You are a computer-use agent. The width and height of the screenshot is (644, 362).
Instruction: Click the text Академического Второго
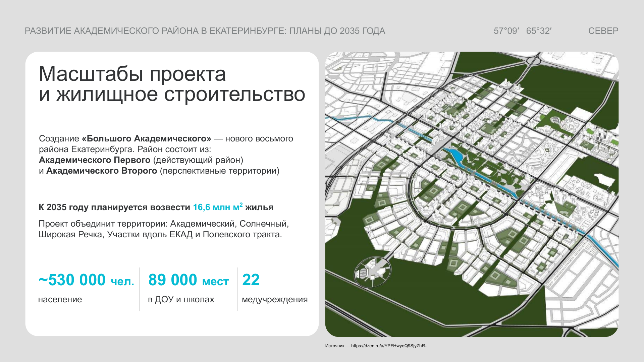tap(101, 171)
